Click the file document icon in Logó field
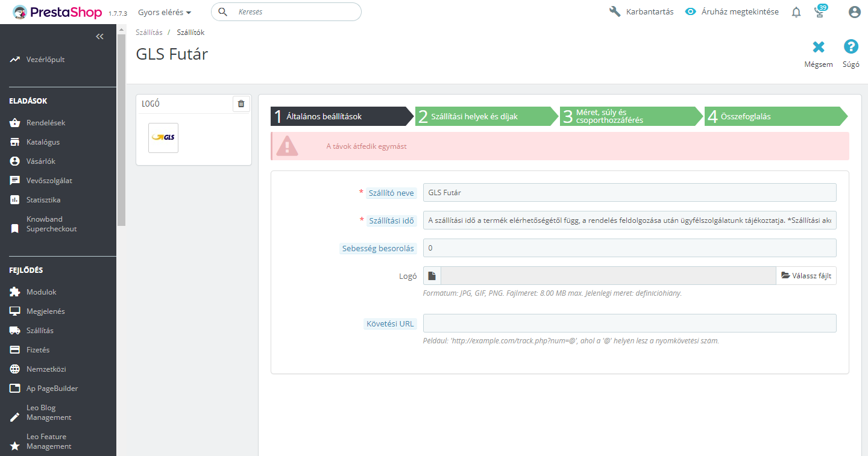Viewport: 868px width, 456px height. [432, 276]
